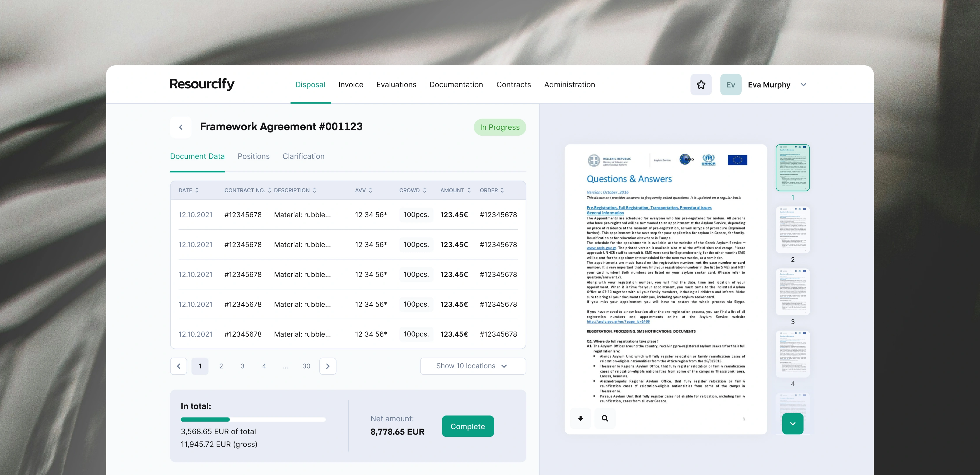Image resolution: width=980 pixels, height=475 pixels.
Task: Expand the Eva Murphy account menu chevron
Action: (804, 85)
